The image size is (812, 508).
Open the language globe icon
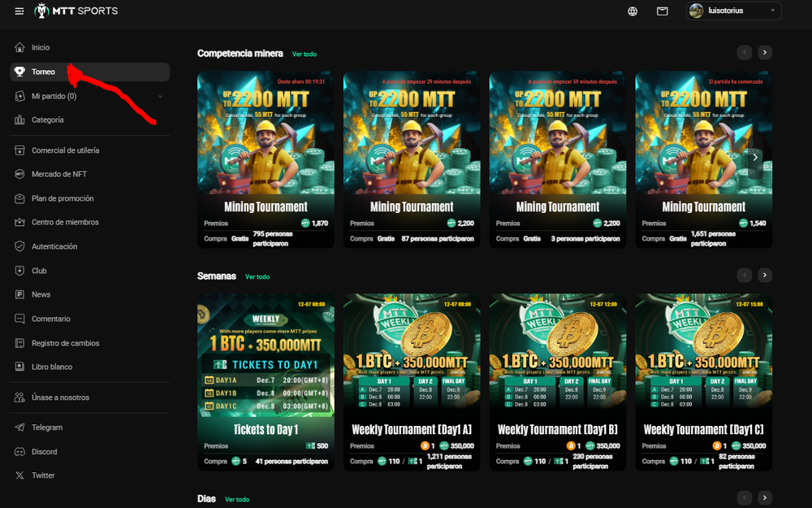point(633,11)
